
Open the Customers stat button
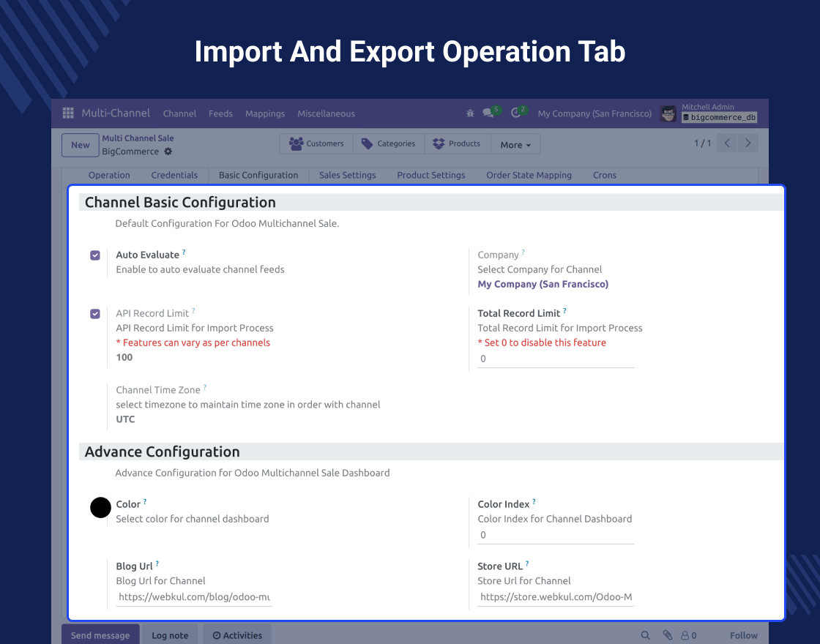[316, 143]
